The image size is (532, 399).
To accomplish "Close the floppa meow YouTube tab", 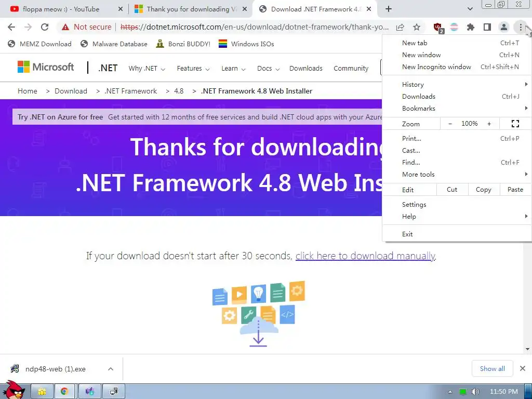I will pyautogui.click(x=121, y=9).
